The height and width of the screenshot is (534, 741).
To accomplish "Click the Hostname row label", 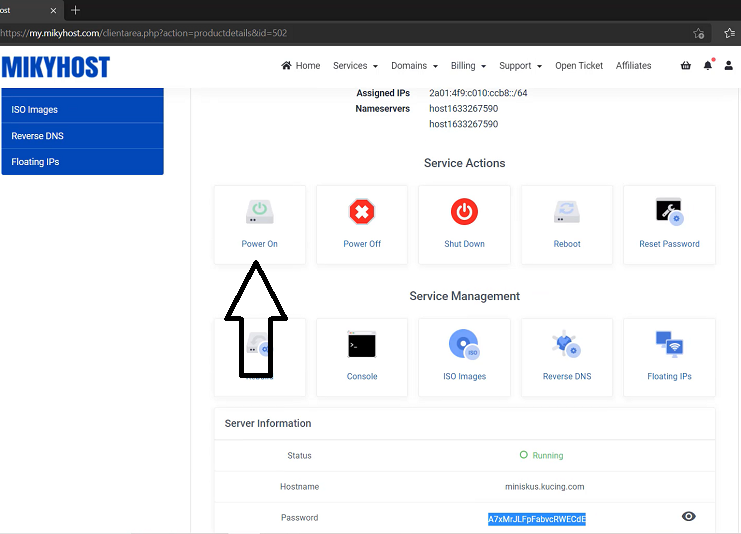I will pyautogui.click(x=299, y=487).
